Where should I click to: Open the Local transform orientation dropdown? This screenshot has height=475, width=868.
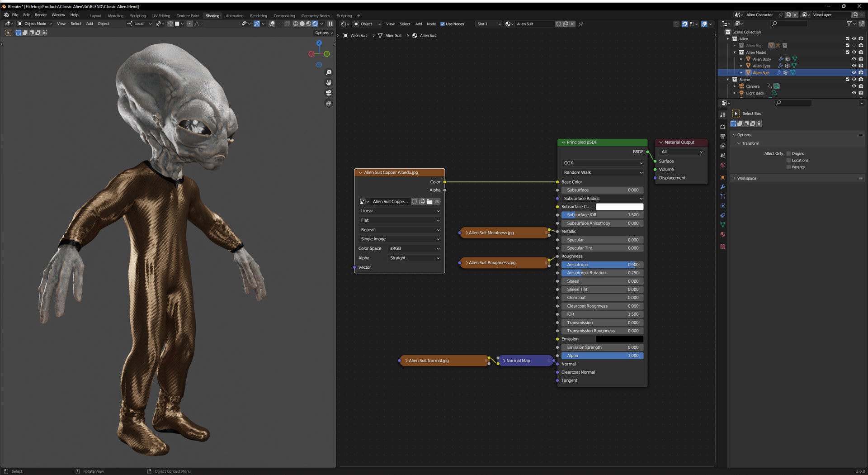[x=139, y=24]
